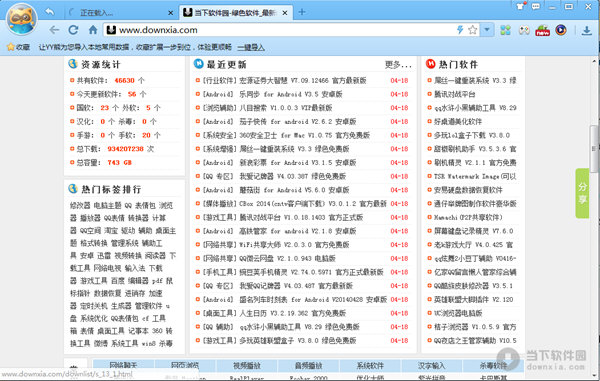Click the red 'new' cherry toolbar icon
The image size is (600, 381).
(543, 30)
